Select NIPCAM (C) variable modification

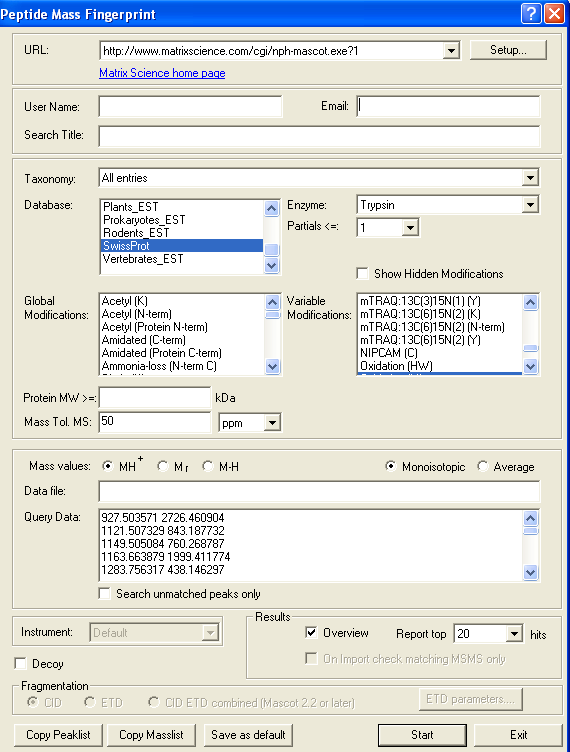pyautogui.click(x=441, y=352)
